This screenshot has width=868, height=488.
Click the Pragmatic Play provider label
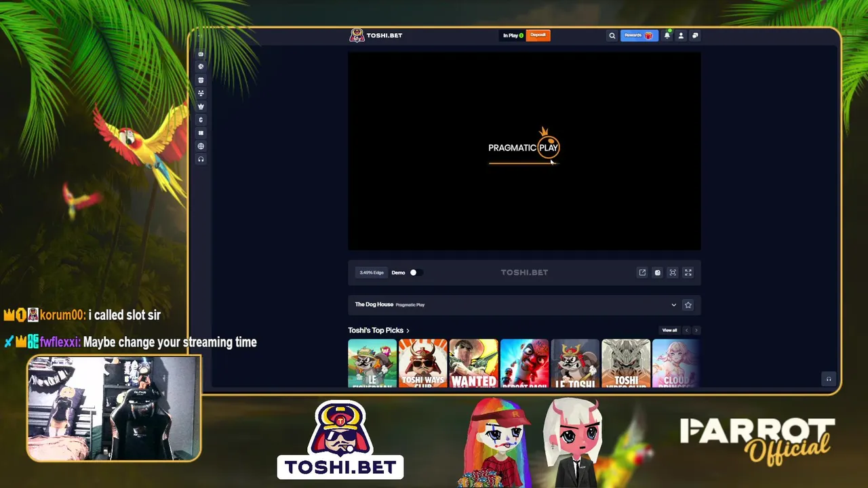click(x=410, y=305)
